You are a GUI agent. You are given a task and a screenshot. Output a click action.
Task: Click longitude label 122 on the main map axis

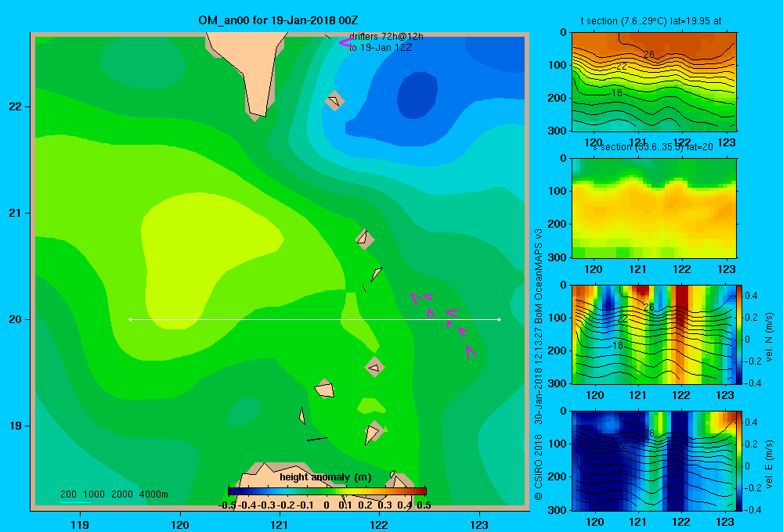pyautogui.click(x=380, y=524)
